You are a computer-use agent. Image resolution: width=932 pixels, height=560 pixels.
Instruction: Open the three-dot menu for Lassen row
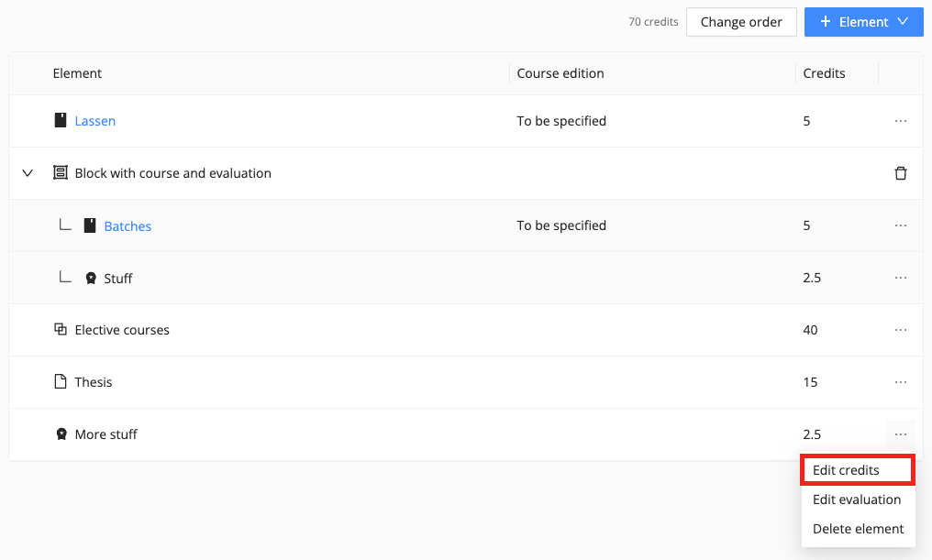(901, 121)
